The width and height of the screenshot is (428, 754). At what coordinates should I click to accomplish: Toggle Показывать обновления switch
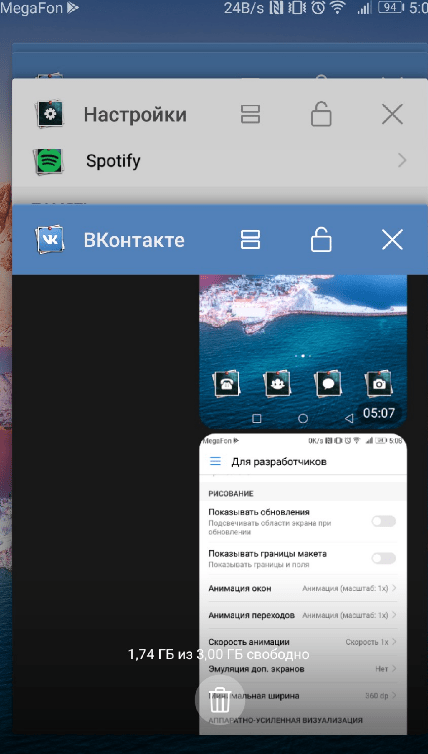click(x=384, y=521)
